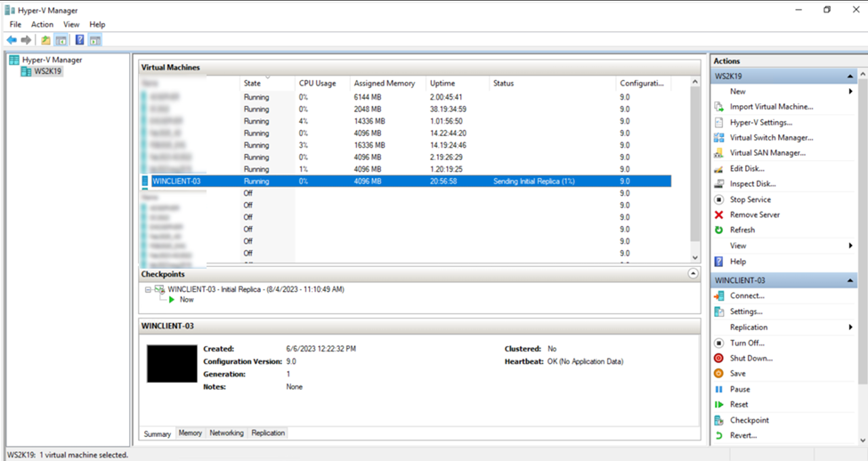The width and height of the screenshot is (868, 461).
Task: Click the Forward arrow toolbar icon
Action: (x=26, y=40)
